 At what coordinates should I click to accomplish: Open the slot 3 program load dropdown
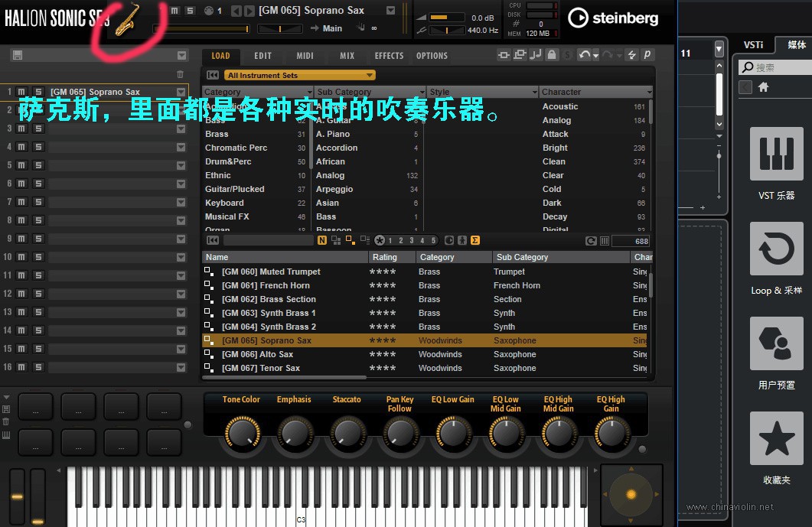click(181, 128)
